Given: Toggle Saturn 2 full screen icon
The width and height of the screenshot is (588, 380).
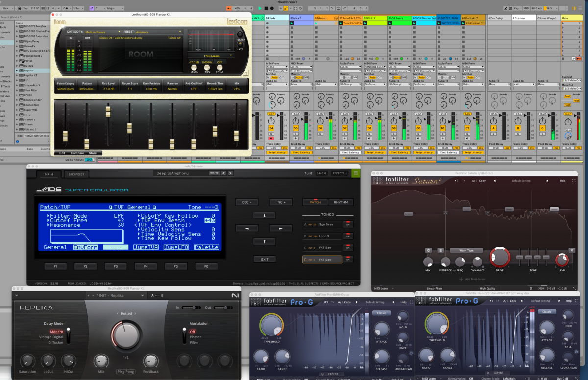Looking at the screenshot, I should [x=574, y=180].
